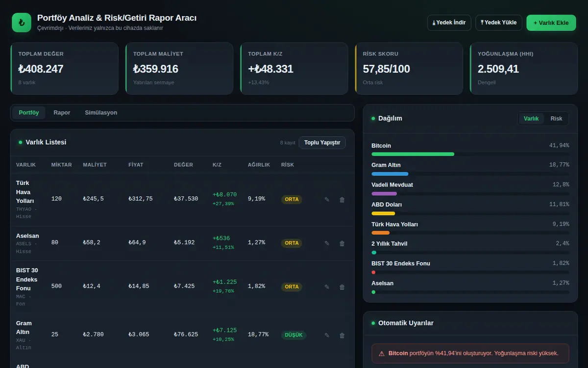Click the ₺64,9 price cell
This screenshot has height=368, width=588.
[137, 242]
